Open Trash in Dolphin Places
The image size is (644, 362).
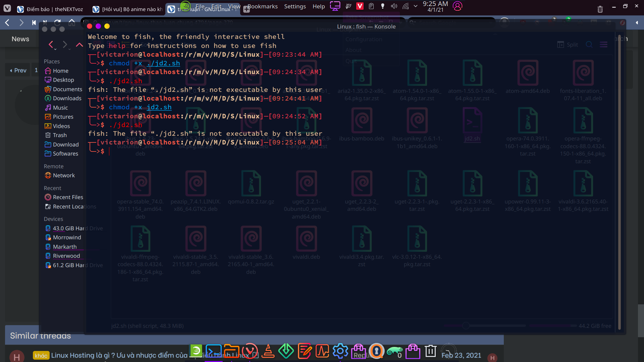[x=60, y=135]
